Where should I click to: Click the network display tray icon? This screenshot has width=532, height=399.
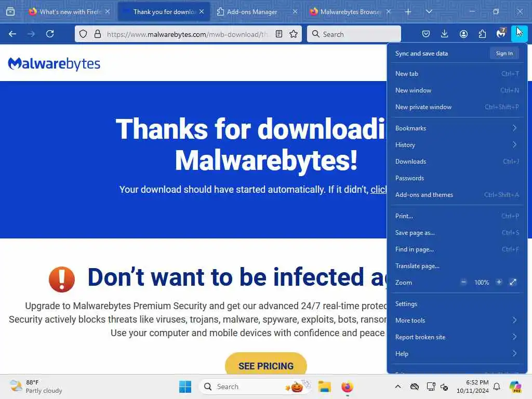click(431, 387)
